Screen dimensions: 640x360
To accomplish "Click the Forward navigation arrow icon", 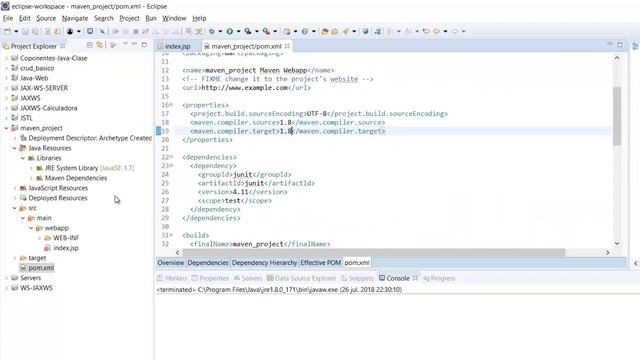I will 454,31.
